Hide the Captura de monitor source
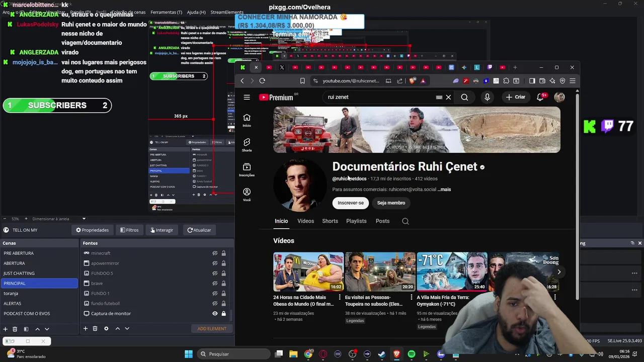The image size is (644, 362). click(x=215, y=314)
